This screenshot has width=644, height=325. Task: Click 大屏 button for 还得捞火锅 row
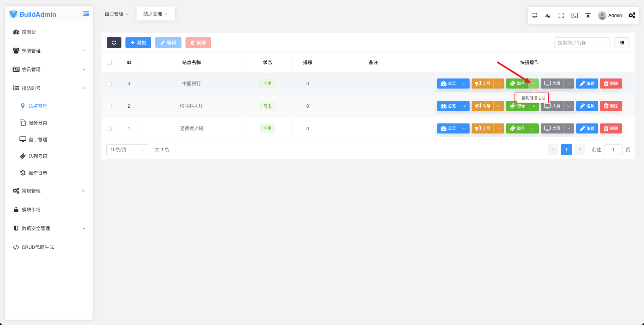coord(552,128)
